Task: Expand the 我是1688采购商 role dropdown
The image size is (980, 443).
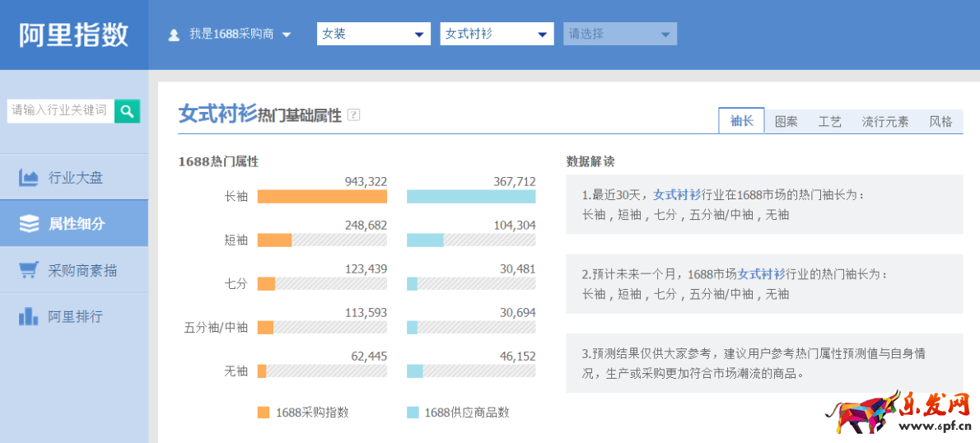Action: click(x=240, y=35)
